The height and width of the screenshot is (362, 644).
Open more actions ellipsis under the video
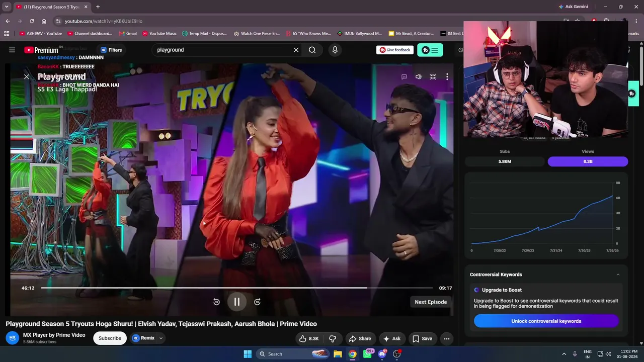tap(446, 338)
